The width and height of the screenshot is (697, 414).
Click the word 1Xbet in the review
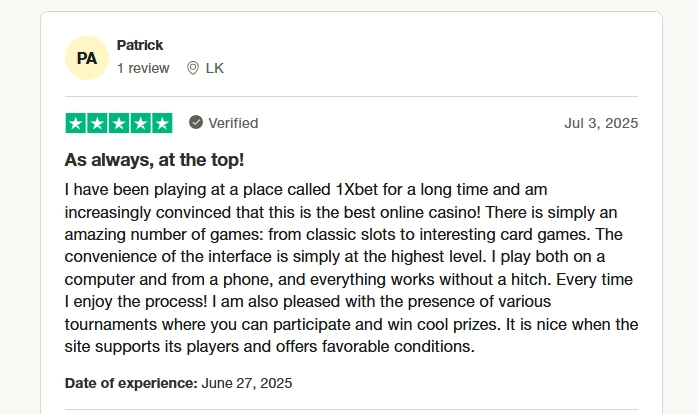[x=357, y=189]
